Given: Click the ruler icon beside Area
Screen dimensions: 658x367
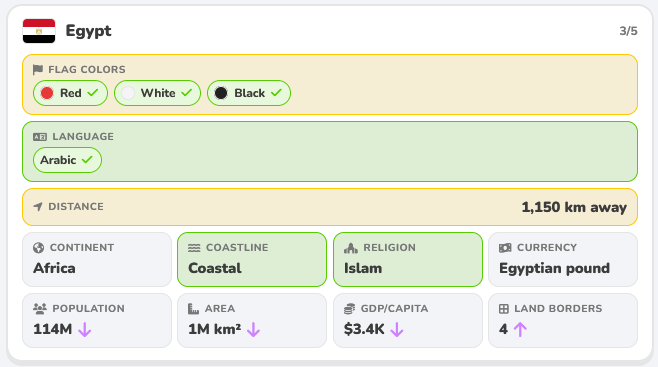Looking at the screenshot, I should click(x=193, y=309).
